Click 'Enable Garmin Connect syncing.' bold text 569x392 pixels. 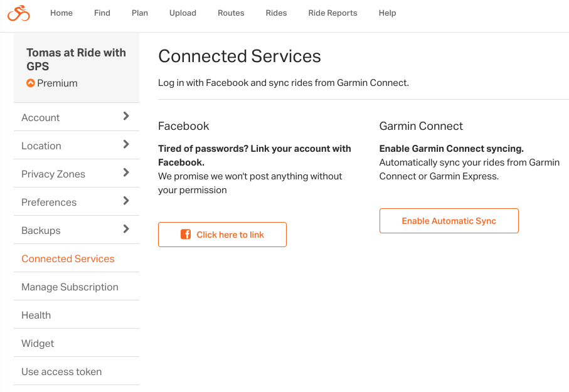[452, 149]
